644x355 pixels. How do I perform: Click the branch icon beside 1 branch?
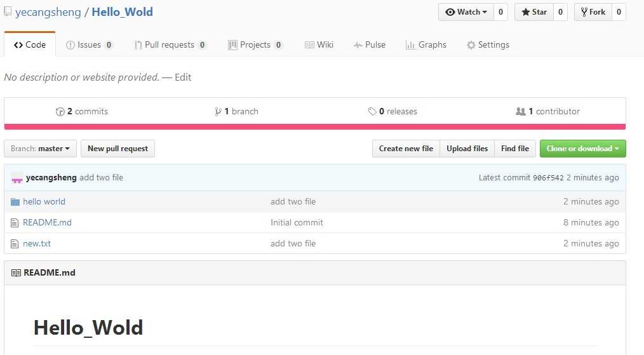click(x=218, y=111)
